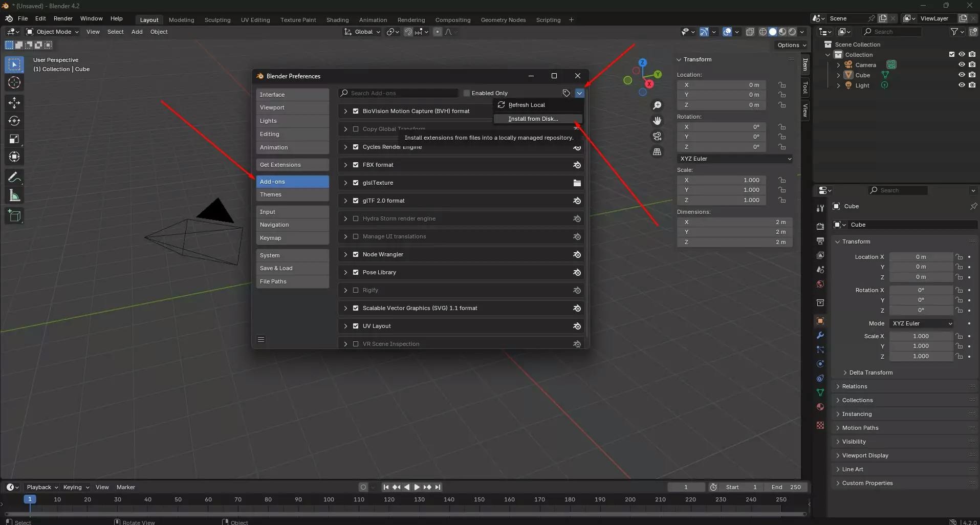Click the zoom viewport magnifier icon

(x=657, y=105)
